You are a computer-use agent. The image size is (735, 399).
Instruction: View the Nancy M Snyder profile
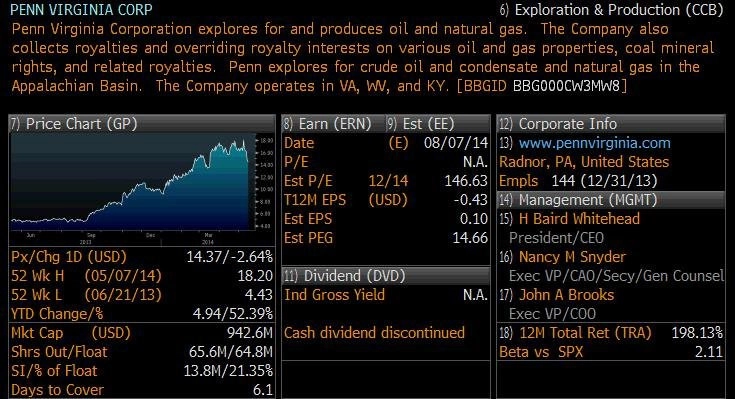tap(572, 257)
